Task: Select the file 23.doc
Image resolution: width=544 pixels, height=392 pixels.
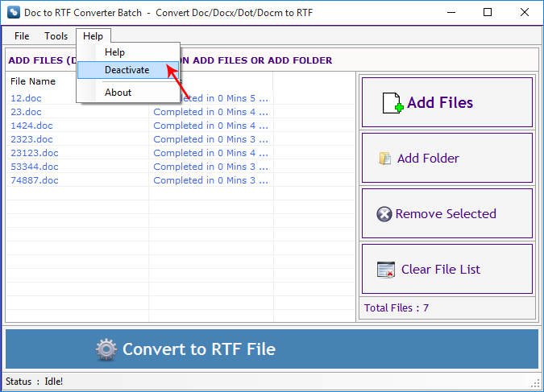Action: (26, 112)
